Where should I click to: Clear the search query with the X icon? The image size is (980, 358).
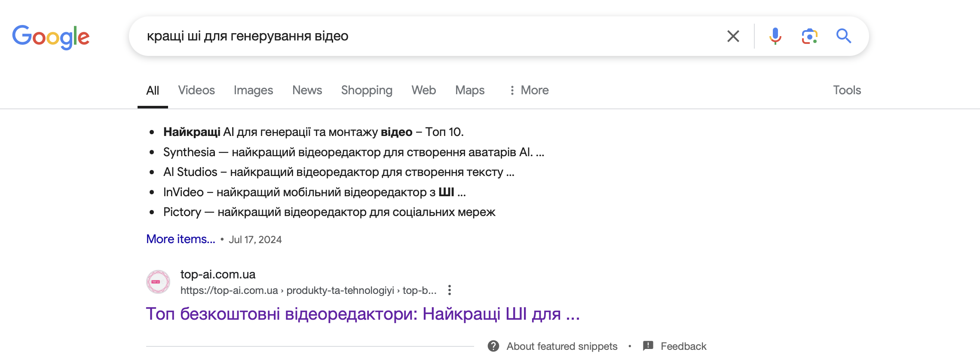coord(733,36)
